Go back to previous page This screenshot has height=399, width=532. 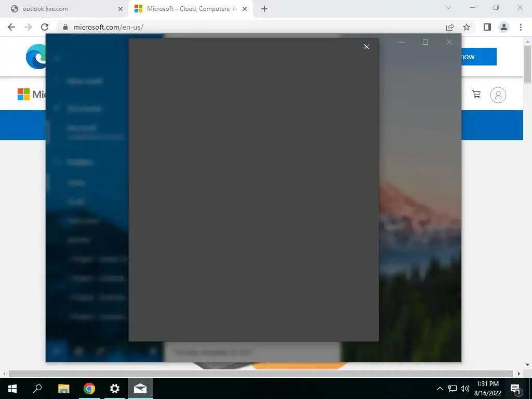(11, 27)
